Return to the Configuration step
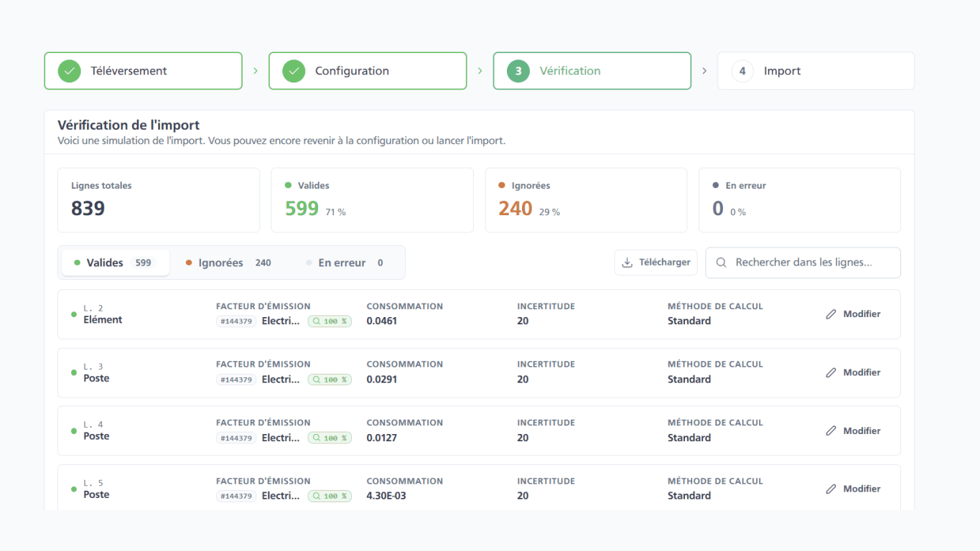 click(368, 71)
